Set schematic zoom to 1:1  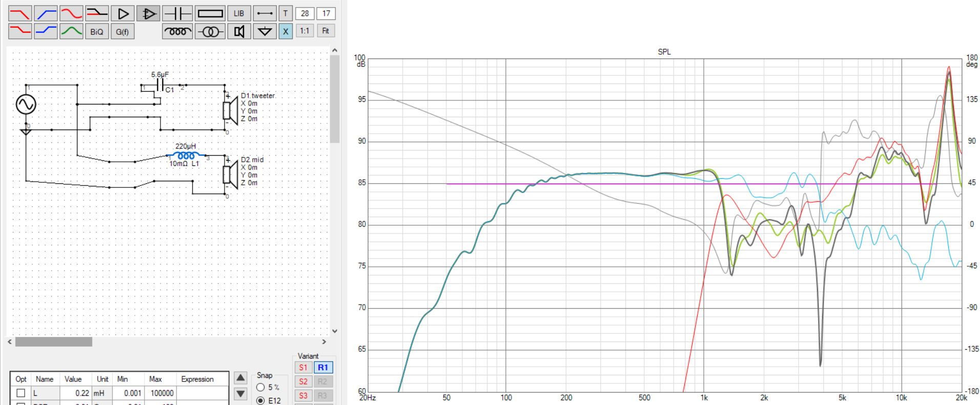coord(304,31)
